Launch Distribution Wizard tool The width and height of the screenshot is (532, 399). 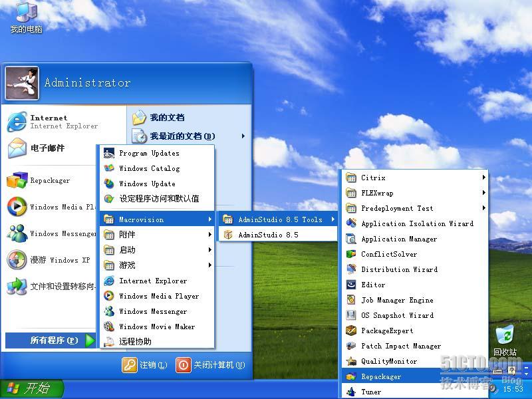(x=399, y=269)
